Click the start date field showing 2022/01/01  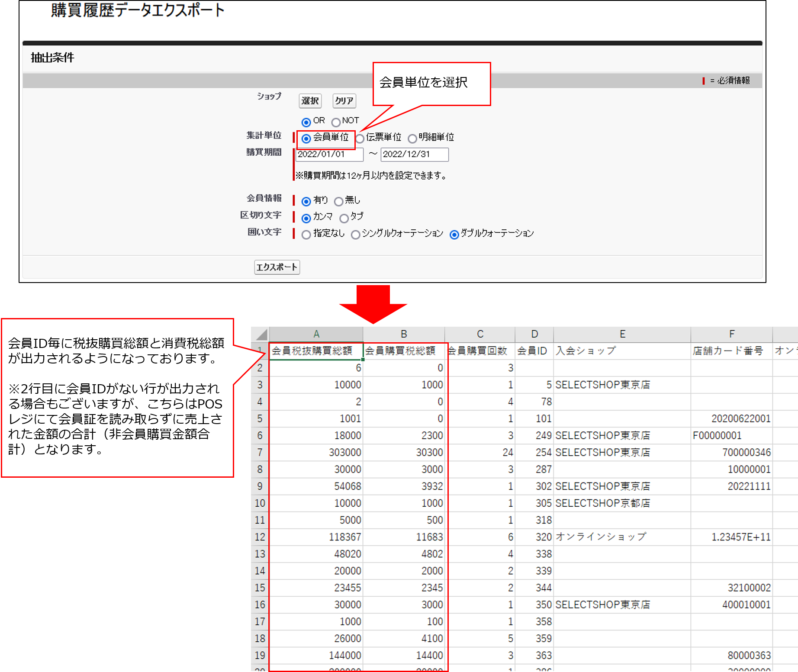click(x=330, y=155)
